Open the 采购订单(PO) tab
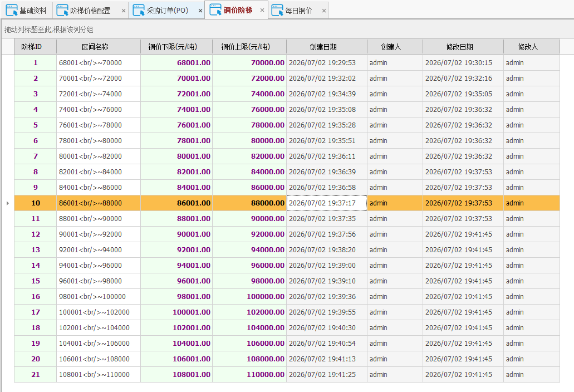 click(x=167, y=11)
